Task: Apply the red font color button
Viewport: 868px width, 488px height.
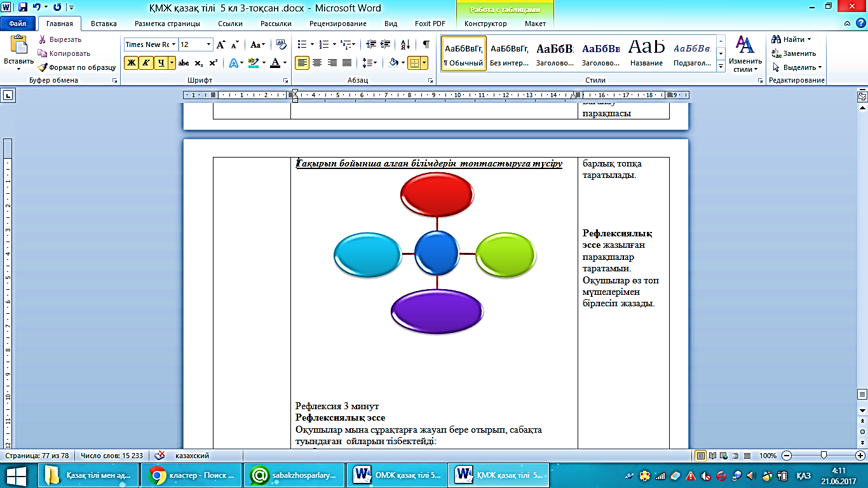Action: click(x=275, y=63)
